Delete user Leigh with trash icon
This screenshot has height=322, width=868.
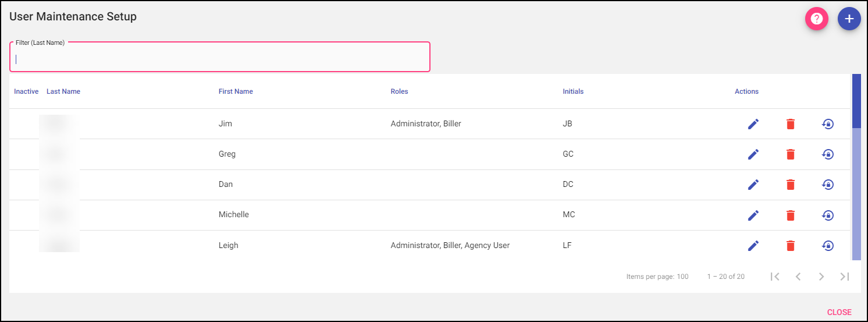pyautogui.click(x=790, y=246)
